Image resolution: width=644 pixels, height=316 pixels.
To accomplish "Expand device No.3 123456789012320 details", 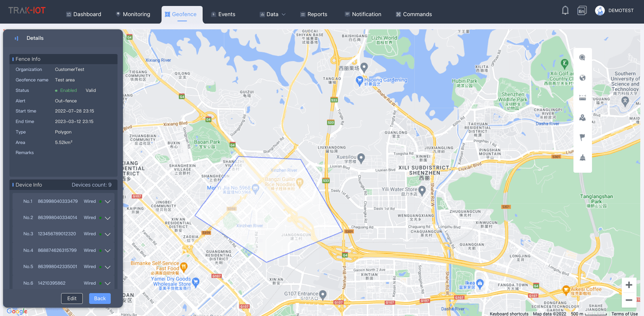I will 107,234.
